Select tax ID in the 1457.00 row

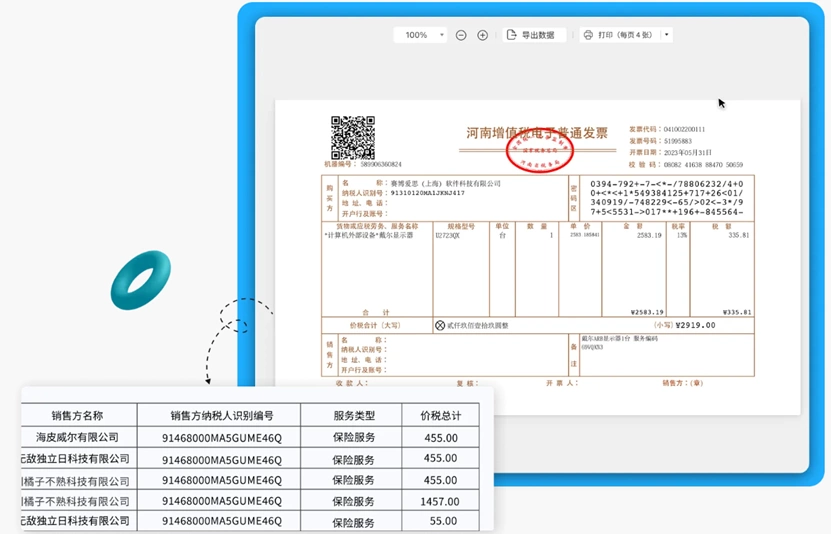pos(222,501)
